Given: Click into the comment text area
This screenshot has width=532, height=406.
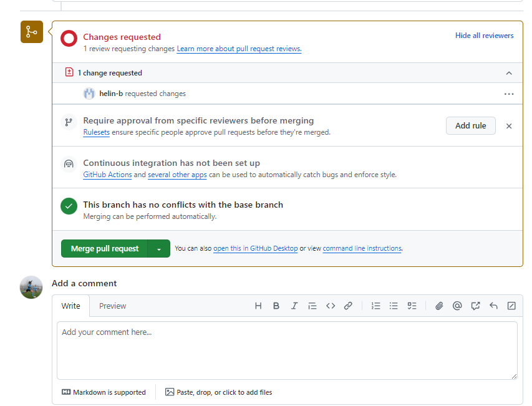Looking at the screenshot, I should [x=287, y=350].
